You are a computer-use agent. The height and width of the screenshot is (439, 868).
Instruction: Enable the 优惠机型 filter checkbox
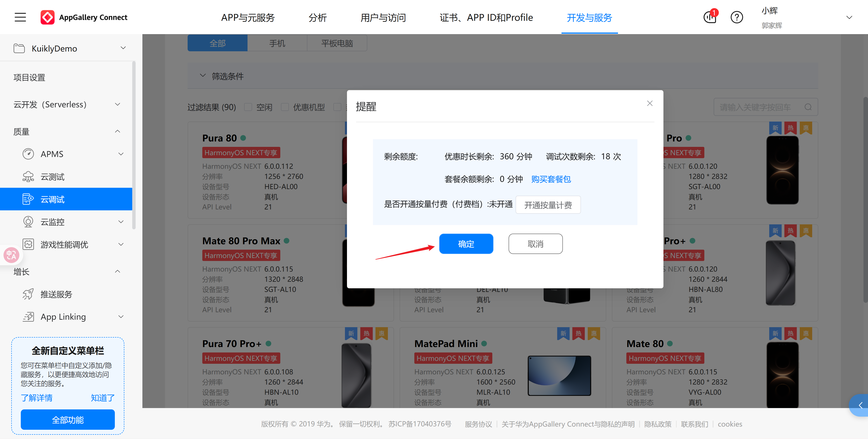click(285, 107)
